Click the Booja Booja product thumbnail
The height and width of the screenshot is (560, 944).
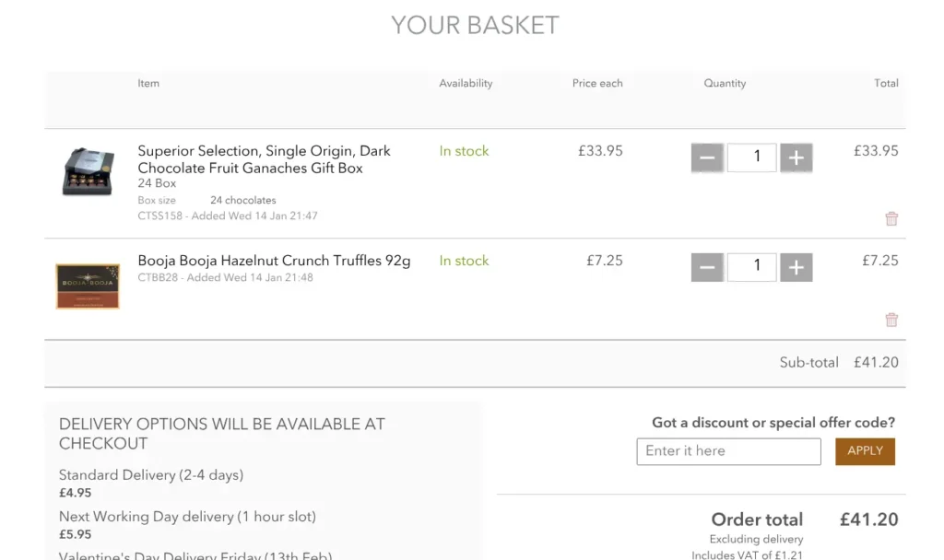87,286
